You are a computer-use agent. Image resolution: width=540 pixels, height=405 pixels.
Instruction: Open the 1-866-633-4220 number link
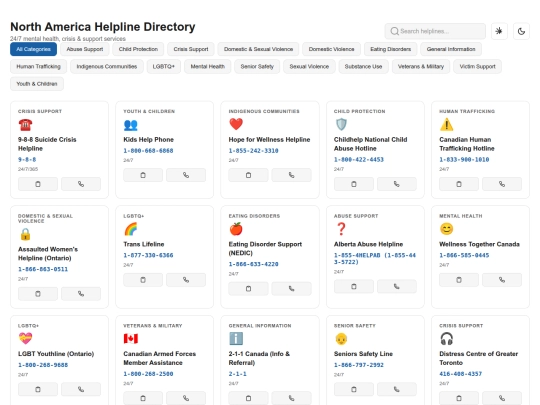pos(253,264)
